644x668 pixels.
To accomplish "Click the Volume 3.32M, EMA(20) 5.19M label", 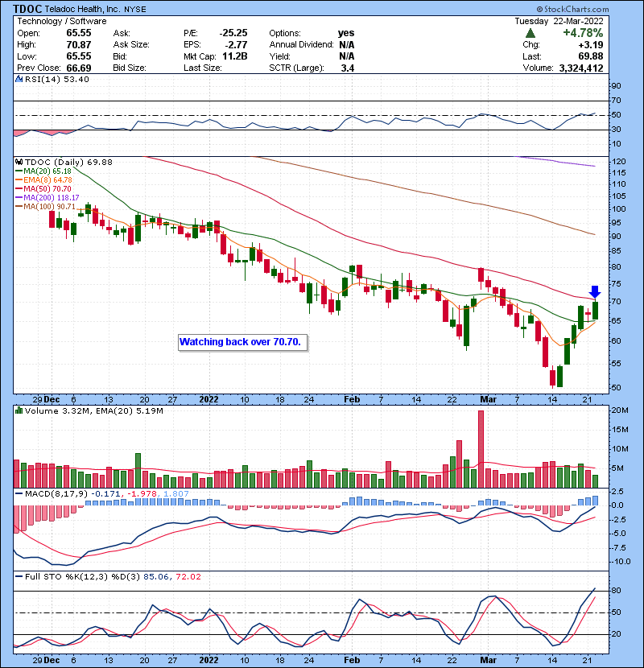I will tap(93, 411).
